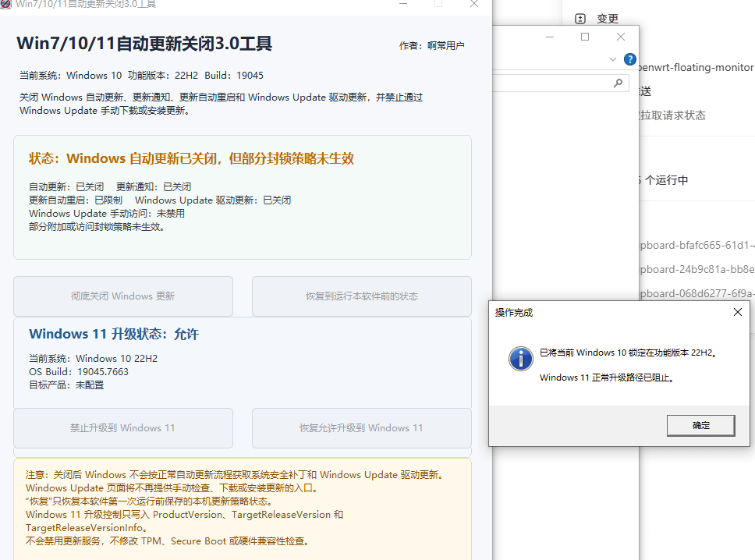The height and width of the screenshot is (560, 755).
Task: Click the 作者：啊常用户 label
Action: 432,46
